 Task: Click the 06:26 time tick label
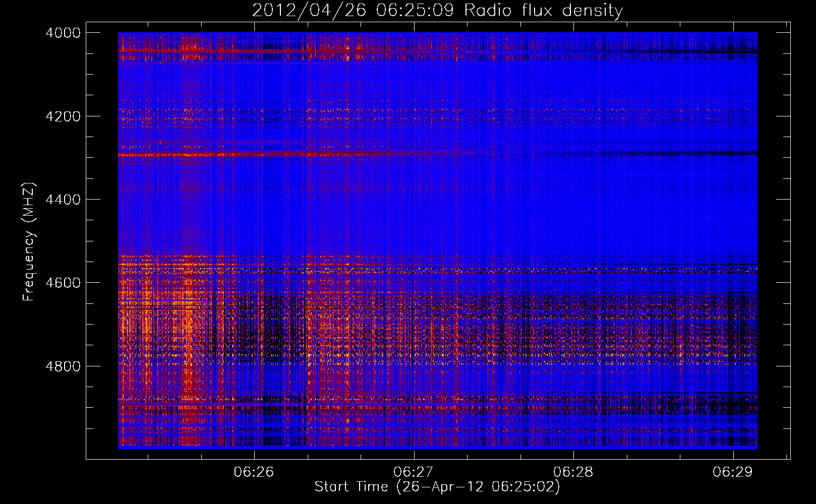click(x=254, y=472)
